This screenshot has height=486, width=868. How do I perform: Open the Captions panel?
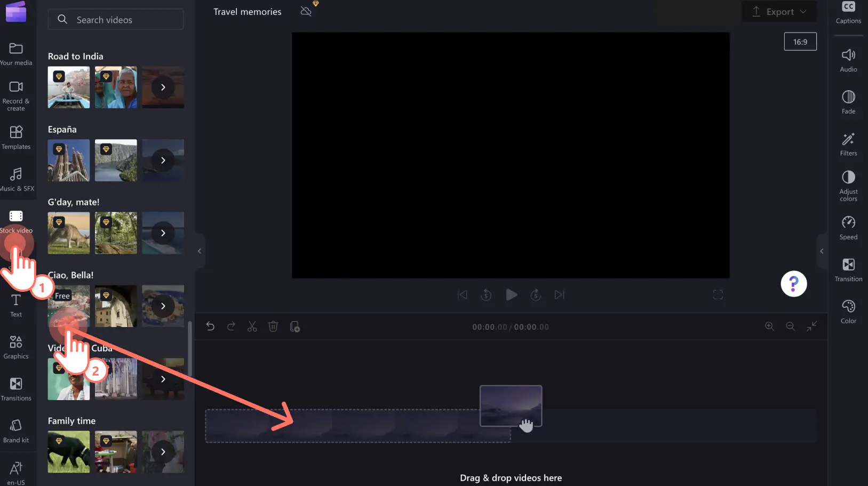848,13
